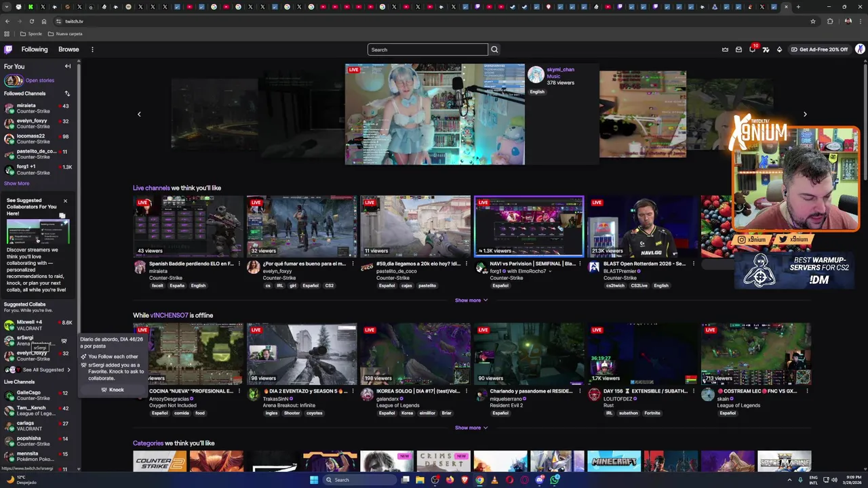Open stories in the sidebar

click(29, 80)
